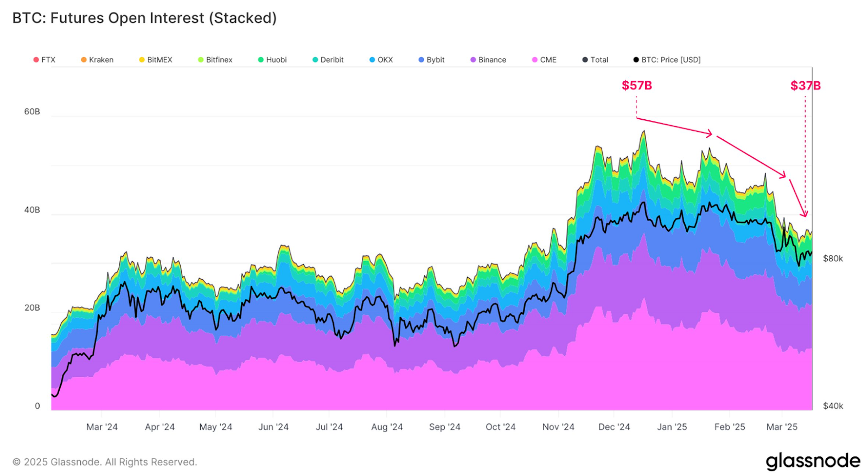Click the Aug '24 x-axis label

(387, 427)
